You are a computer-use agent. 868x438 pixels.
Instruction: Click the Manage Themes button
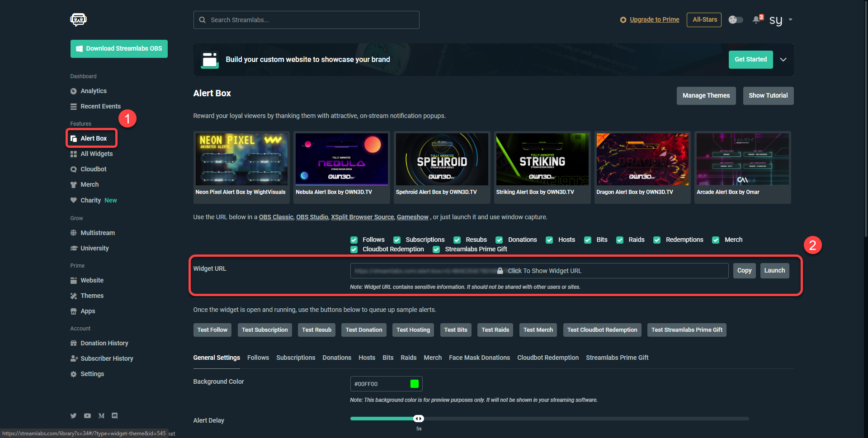tap(706, 96)
